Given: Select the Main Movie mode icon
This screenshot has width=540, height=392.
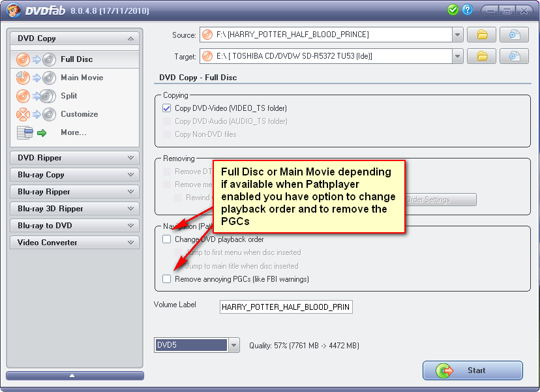Looking at the screenshot, I should click(36, 78).
